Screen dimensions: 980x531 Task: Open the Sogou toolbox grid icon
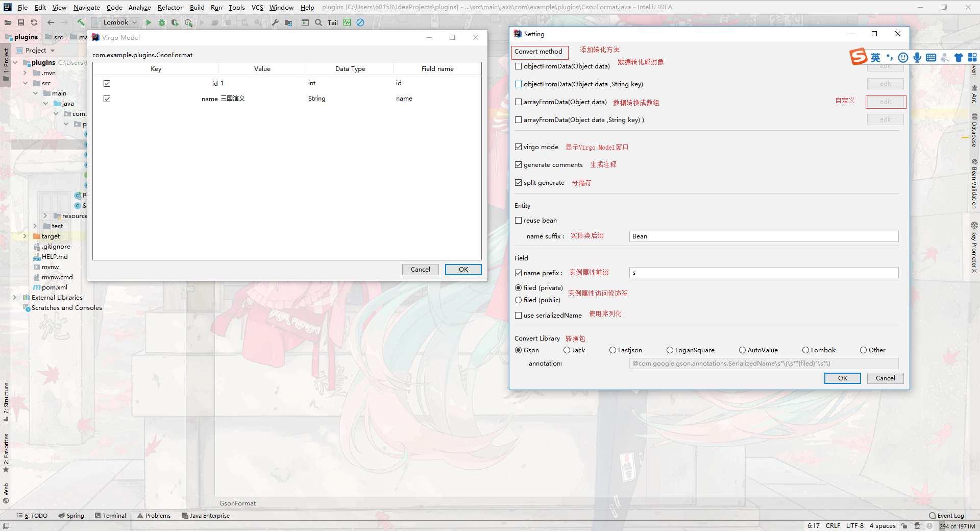(972, 57)
